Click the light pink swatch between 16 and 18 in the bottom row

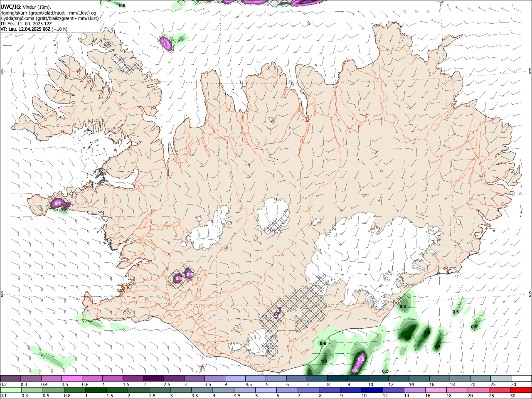point(436,390)
